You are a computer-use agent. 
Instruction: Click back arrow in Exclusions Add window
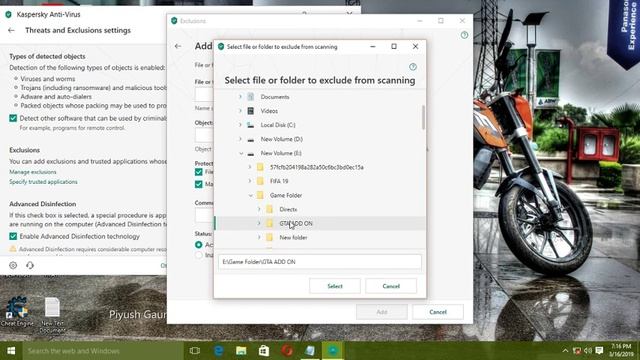(x=178, y=46)
